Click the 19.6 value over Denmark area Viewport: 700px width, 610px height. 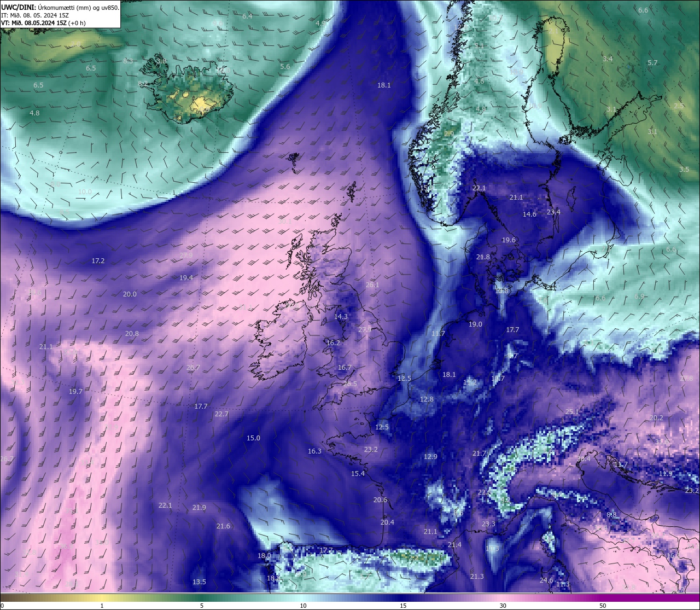tap(509, 240)
